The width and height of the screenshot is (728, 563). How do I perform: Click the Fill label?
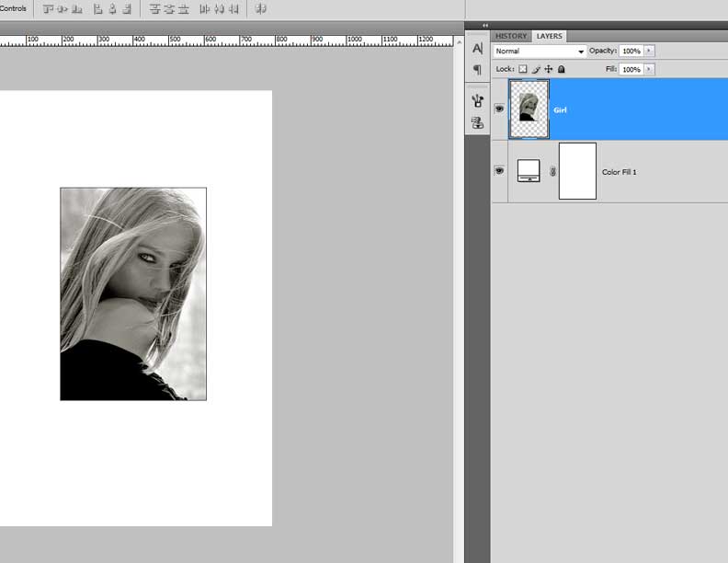(611, 69)
